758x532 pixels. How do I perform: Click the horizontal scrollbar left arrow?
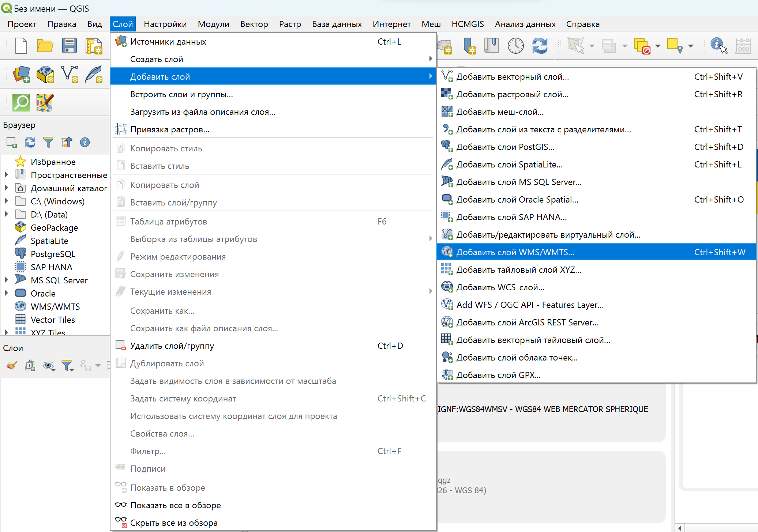click(x=680, y=528)
